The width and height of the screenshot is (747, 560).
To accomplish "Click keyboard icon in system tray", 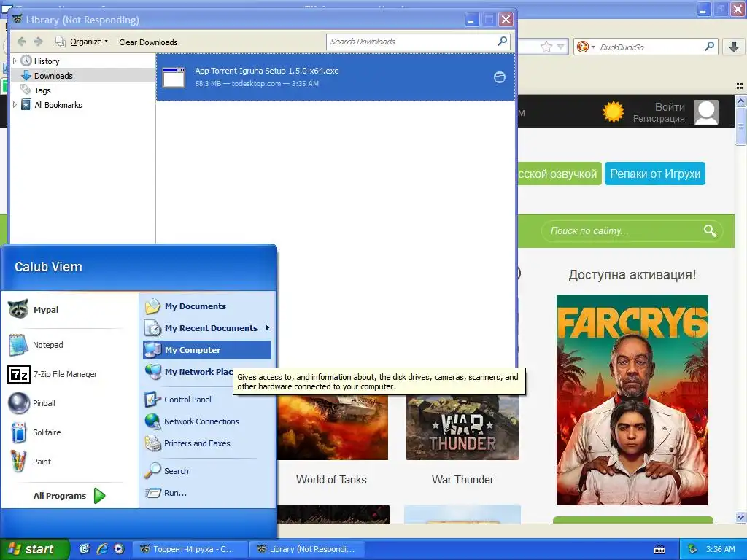I will [x=659, y=550].
